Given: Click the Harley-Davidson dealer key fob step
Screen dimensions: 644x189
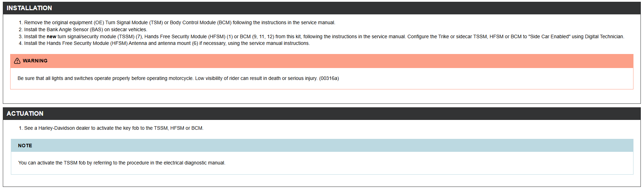Looking at the screenshot, I should pos(113,128).
